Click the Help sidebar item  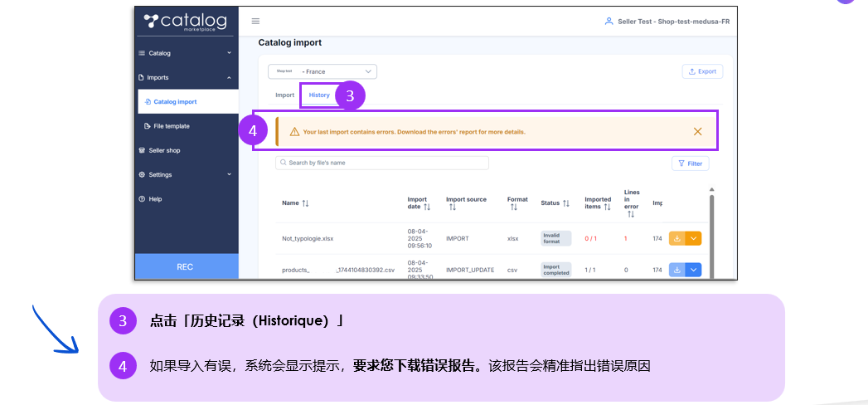(x=155, y=199)
